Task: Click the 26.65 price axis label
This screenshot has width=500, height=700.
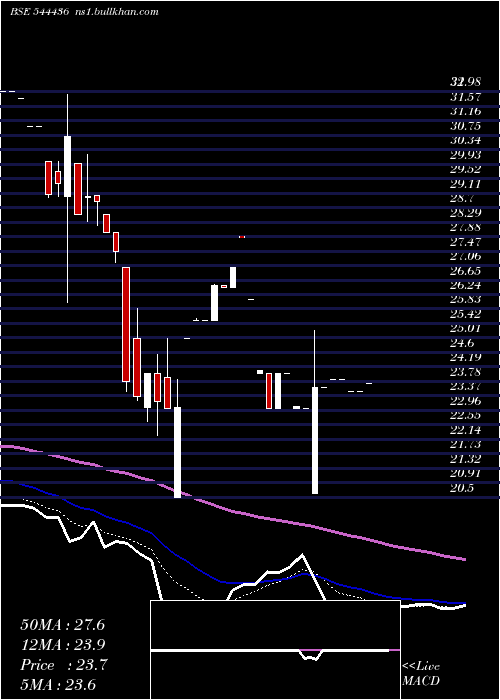Action: click(465, 271)
